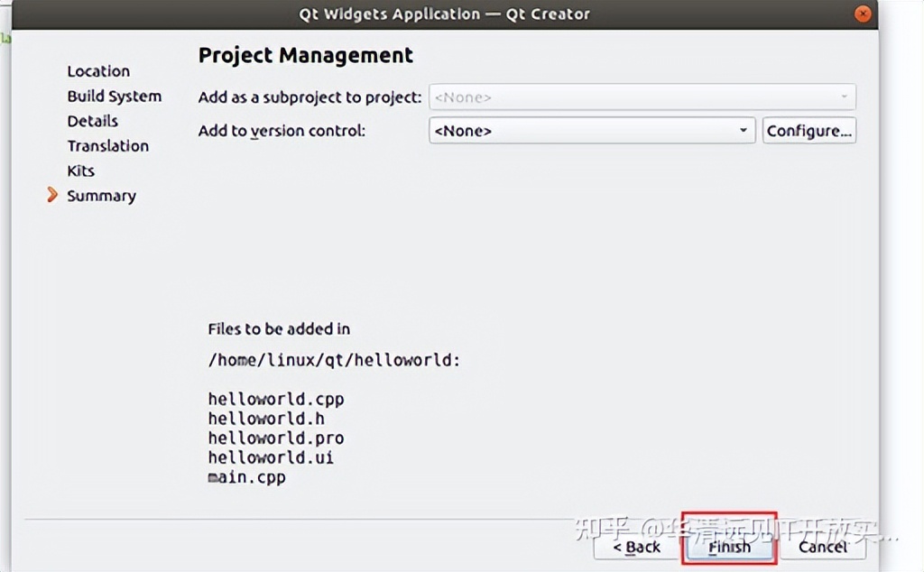The height and width of the screenshot is (572, 924).
Task: Click main.cpp in the file list
Action: click(246, 477)
